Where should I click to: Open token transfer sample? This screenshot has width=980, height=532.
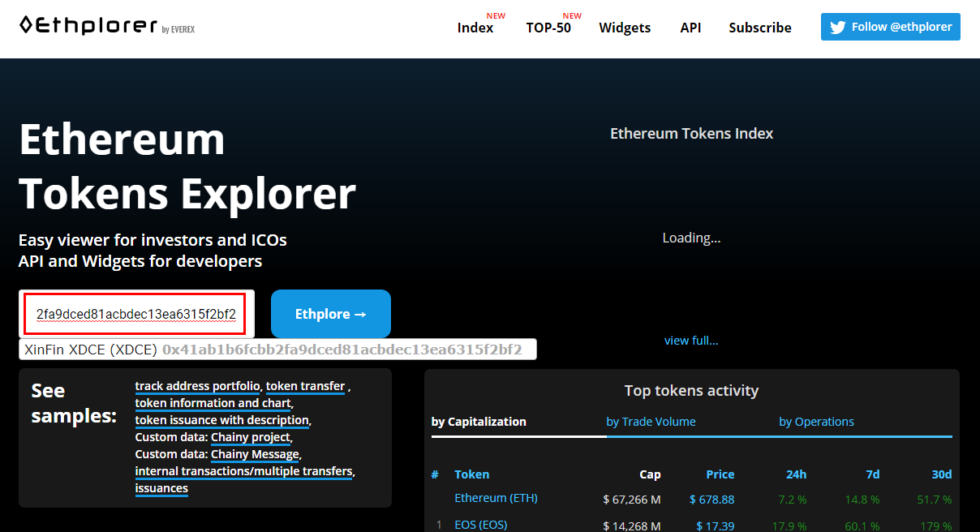306,386
